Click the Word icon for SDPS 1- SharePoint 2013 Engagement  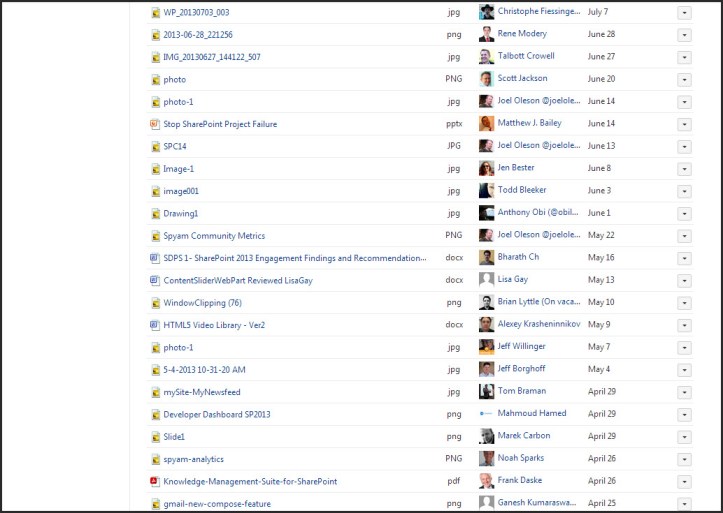155,258
